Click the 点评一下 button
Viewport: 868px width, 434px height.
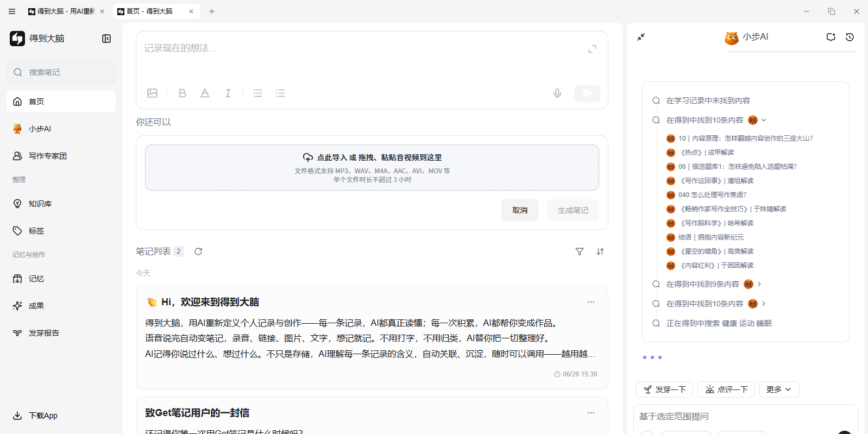[x=726, y=389]
